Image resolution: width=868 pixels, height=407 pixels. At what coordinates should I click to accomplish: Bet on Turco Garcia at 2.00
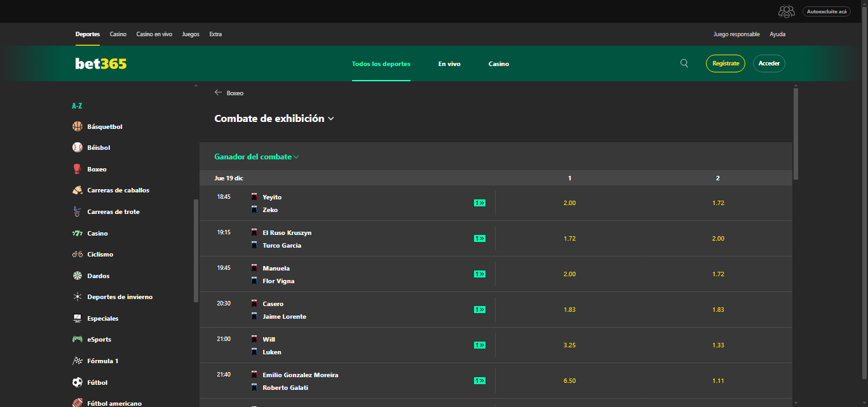tap(718, 239)
